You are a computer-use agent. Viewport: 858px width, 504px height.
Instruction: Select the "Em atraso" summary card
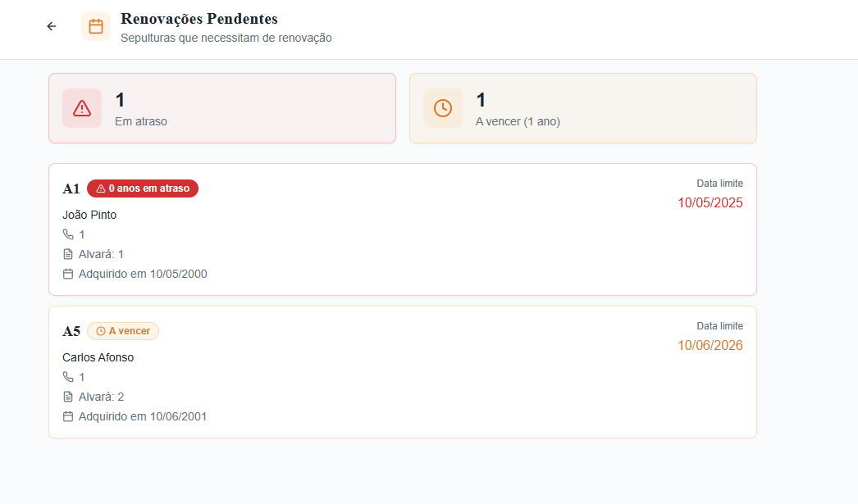222,108
